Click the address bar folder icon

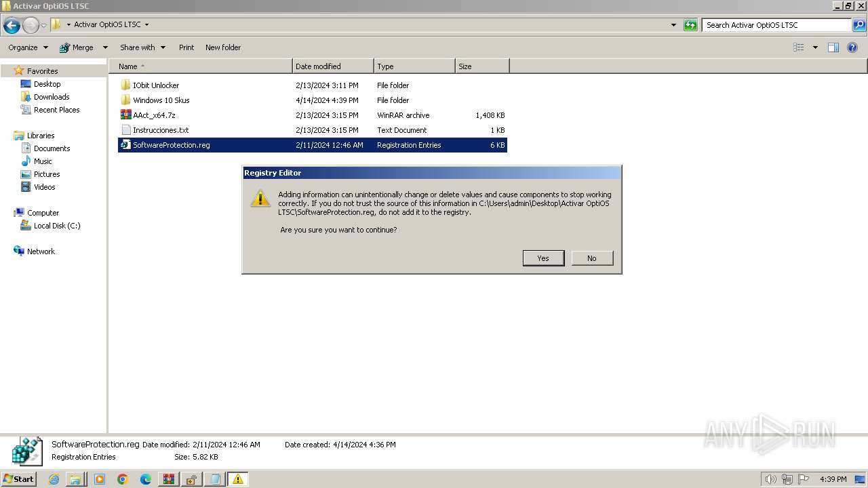(x=56, y=24)
